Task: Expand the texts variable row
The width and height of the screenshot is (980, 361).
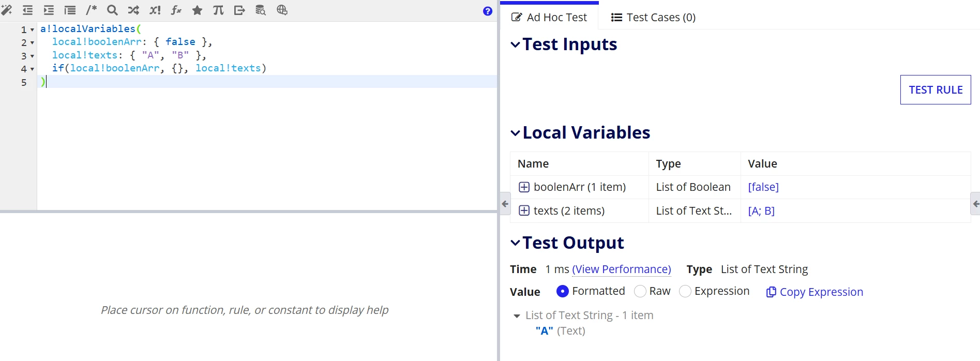Action: 524,210
